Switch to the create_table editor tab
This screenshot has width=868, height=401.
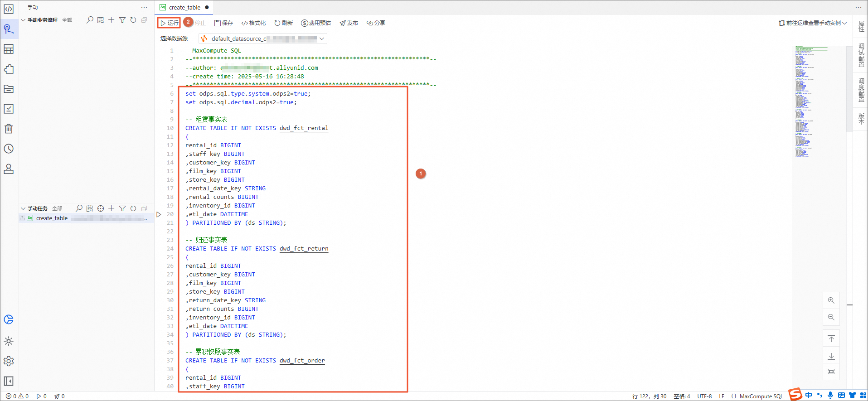click(x=184, y=7)
